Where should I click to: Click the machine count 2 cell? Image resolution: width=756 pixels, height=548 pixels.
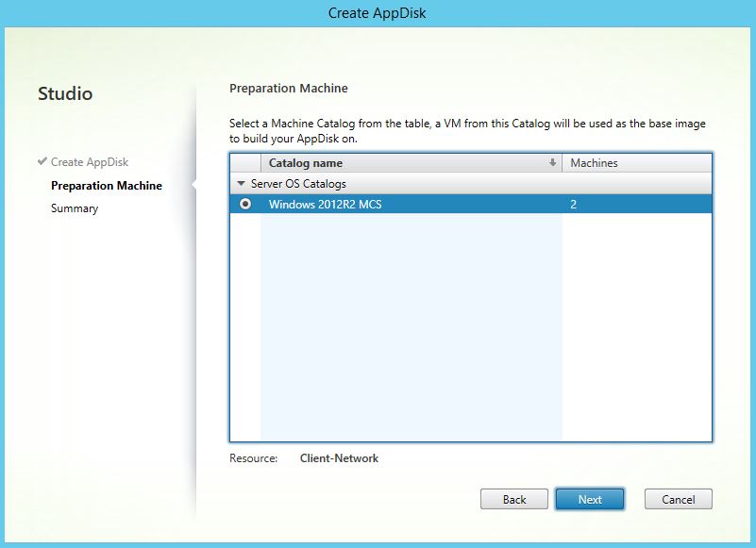[x=574, y=204]
